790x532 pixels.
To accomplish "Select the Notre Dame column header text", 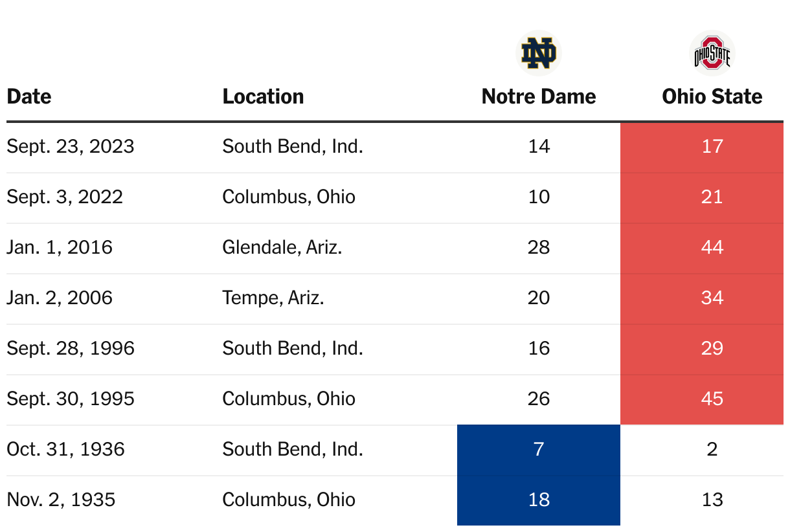I will [x=538, y=96].
